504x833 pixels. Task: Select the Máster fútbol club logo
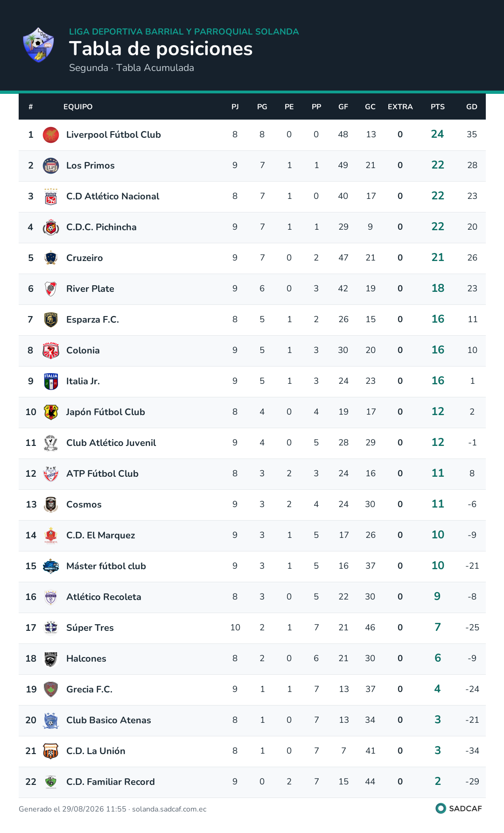click(51, 566)
